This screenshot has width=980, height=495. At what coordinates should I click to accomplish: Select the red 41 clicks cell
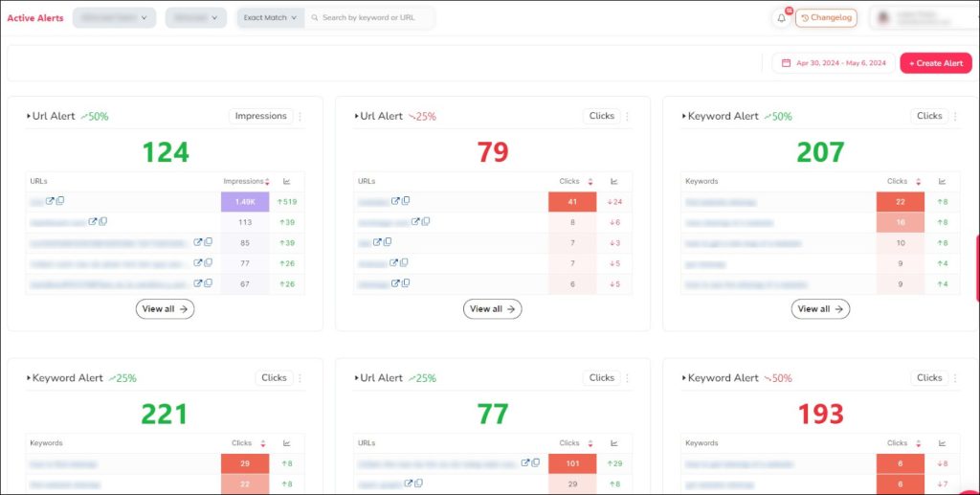(x=572, y=202)
